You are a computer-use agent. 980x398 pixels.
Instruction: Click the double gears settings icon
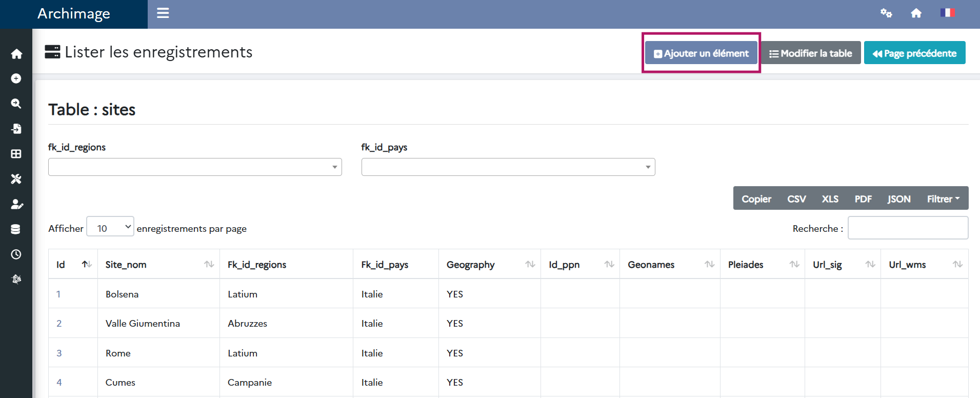click(886, 13)
